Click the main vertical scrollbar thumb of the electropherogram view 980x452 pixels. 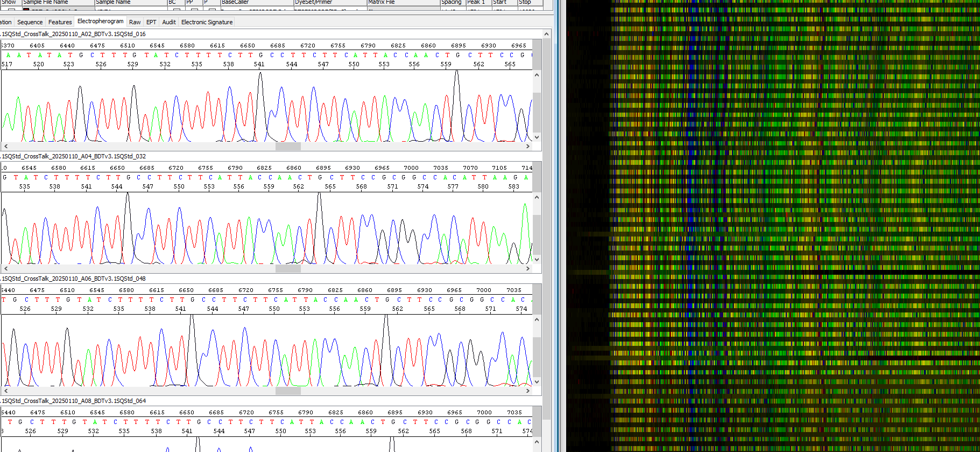[547, 230]
